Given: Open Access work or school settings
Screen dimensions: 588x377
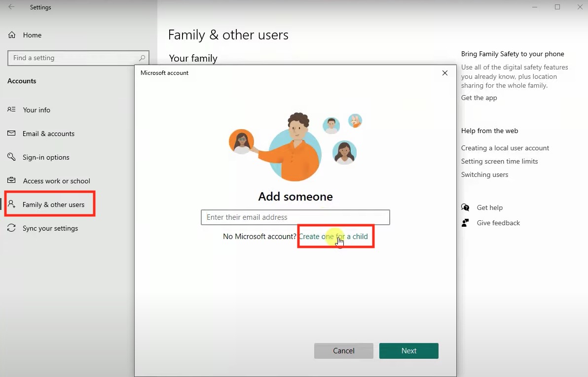Looking at the screenshot, I should pyautogui.click(x=56, y=181).
